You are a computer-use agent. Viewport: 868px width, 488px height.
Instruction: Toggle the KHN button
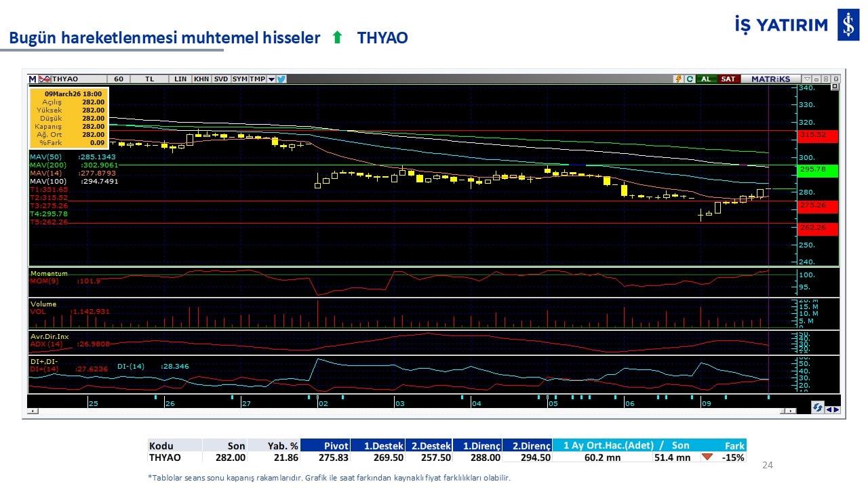(x=201, y=79)
